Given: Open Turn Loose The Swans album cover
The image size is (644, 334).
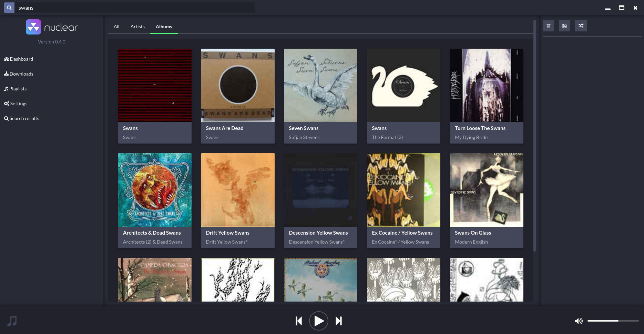Looking at the screenshot, I should 487,85.
